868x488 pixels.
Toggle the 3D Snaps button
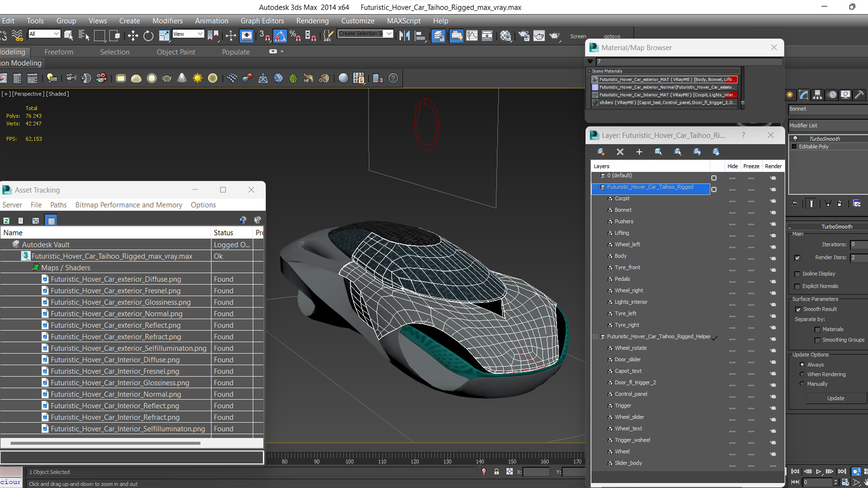pos(264,36)
